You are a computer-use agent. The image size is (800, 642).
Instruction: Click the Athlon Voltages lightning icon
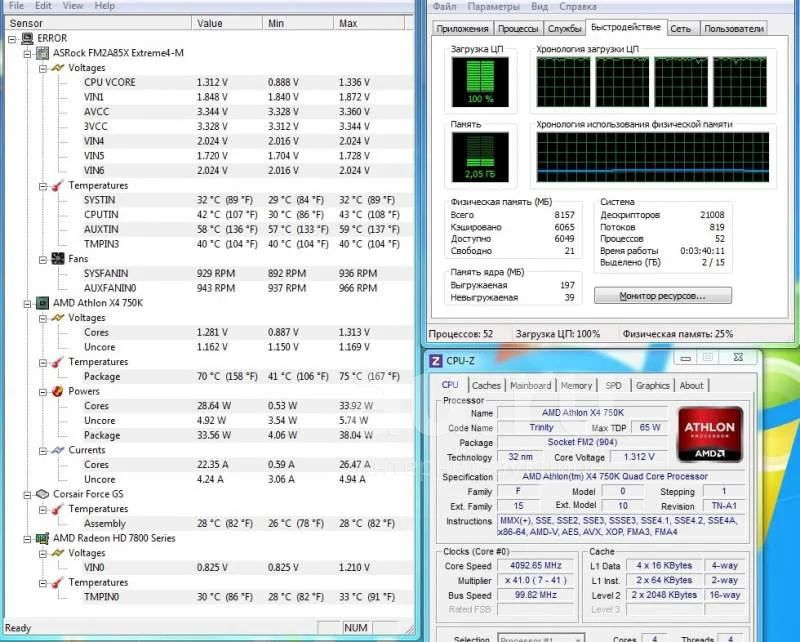58,317
